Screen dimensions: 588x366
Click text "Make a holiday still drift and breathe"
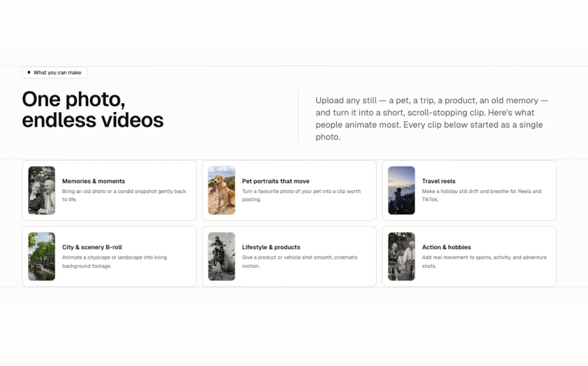[465, 191]
